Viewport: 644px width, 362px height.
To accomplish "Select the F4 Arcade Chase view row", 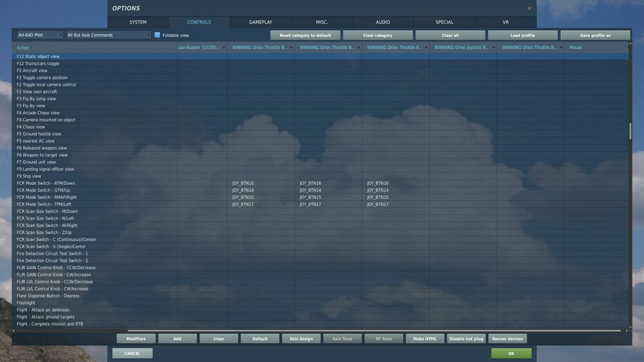I will click(320, 113).
